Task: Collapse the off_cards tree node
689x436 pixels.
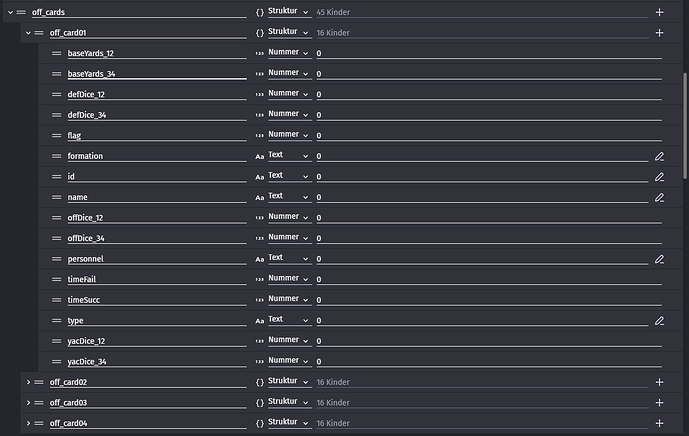Action: coord(9,12)
